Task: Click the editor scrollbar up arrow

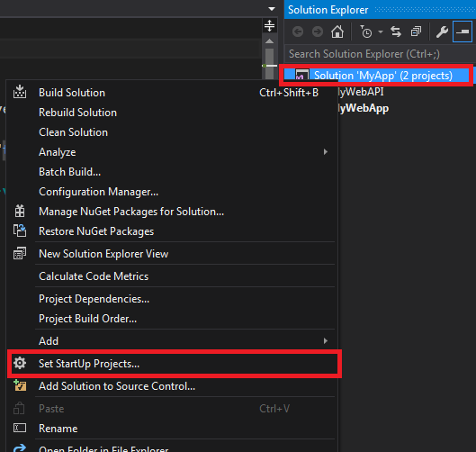Action: click(x=269, y=41)
